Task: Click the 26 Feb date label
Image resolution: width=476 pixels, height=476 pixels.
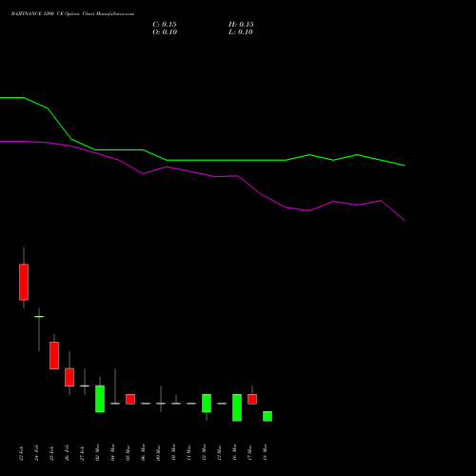Action: coord(67,453)
